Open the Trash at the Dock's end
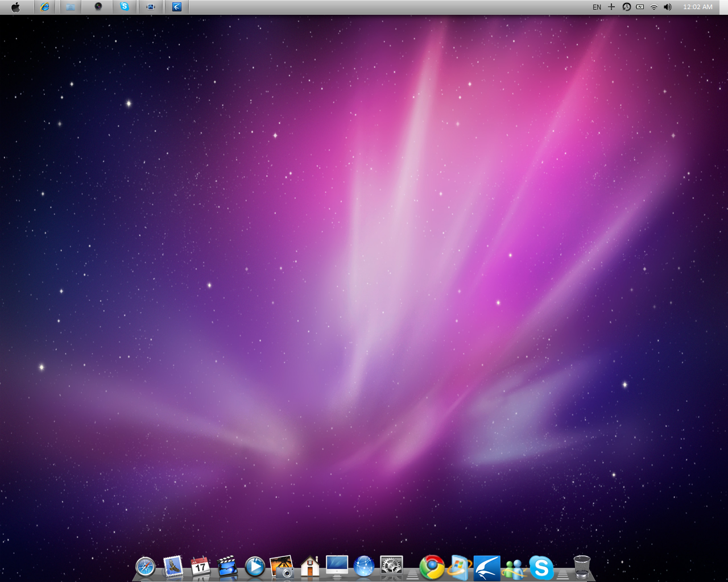Viewport: 728px width, 582px height. (581, 567)
